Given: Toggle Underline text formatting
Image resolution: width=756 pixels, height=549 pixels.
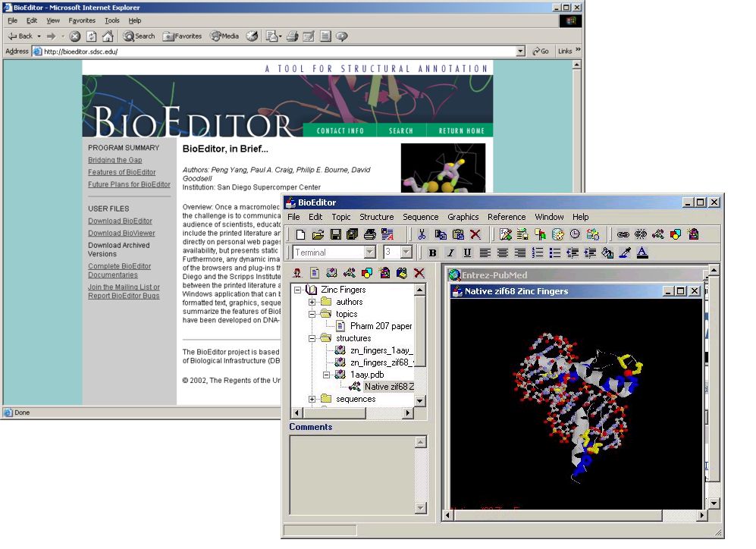Looking at the screenshot, I should click(x=467, y=253).
